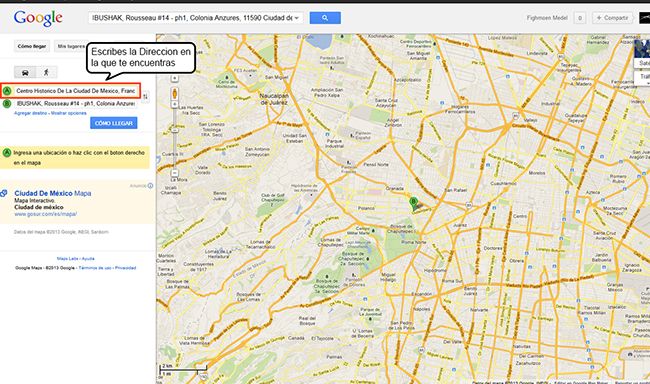Click the zoom out minus on map

pyautogui.click(x=175, y=173)
